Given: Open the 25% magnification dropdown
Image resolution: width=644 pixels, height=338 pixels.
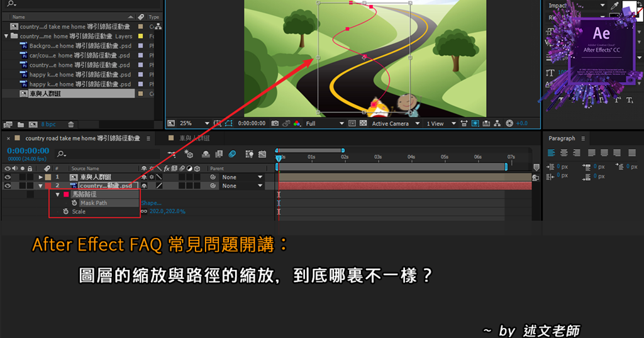Looking at the screenshot, I should [194, 123].
